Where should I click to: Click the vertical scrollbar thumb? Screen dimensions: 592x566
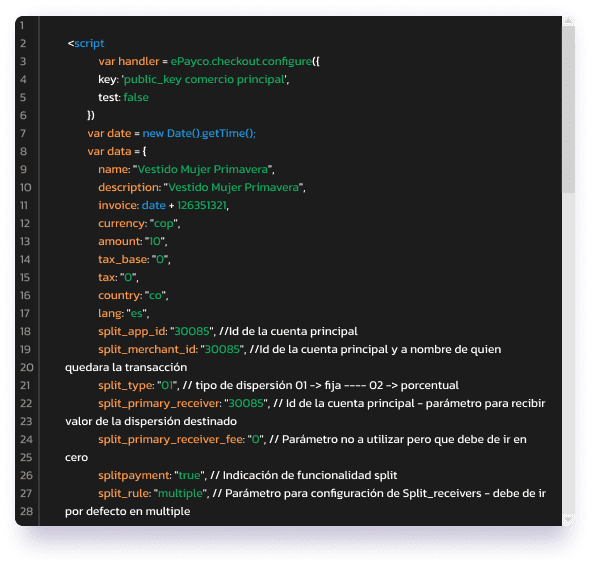(568, 109)
